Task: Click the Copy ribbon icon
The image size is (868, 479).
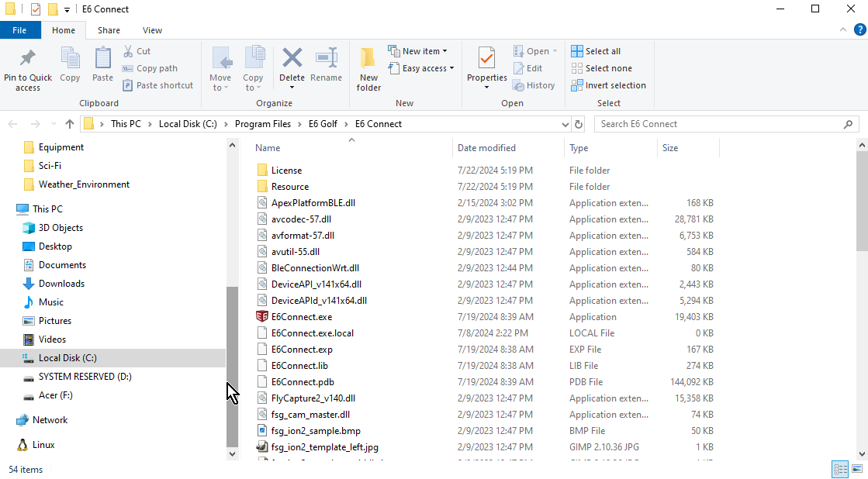Action: coord(70,58)
